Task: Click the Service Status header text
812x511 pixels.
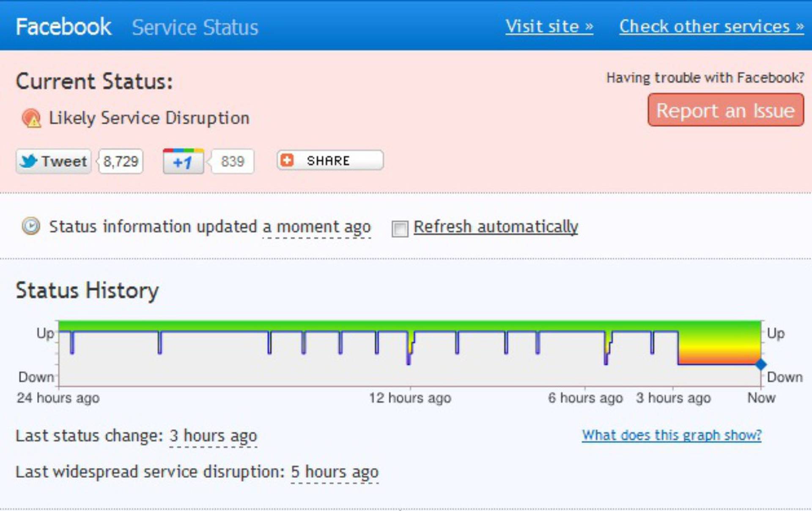Action: coord(195,27)
